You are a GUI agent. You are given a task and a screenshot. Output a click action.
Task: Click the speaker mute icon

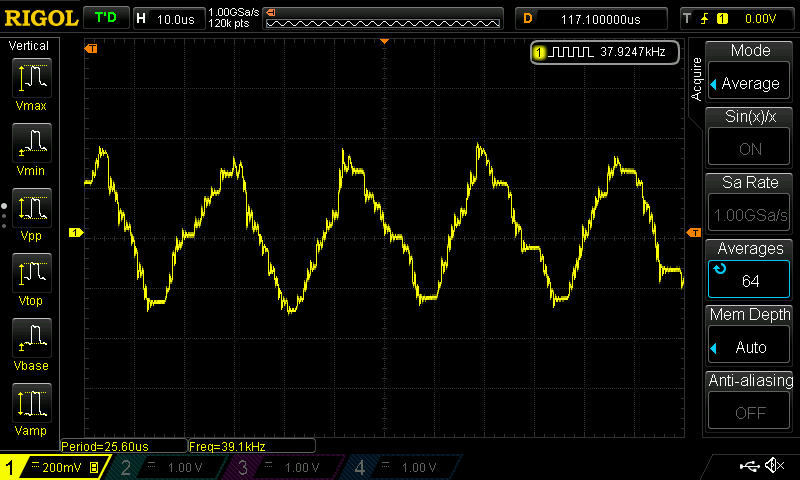(x=773, y=466)
